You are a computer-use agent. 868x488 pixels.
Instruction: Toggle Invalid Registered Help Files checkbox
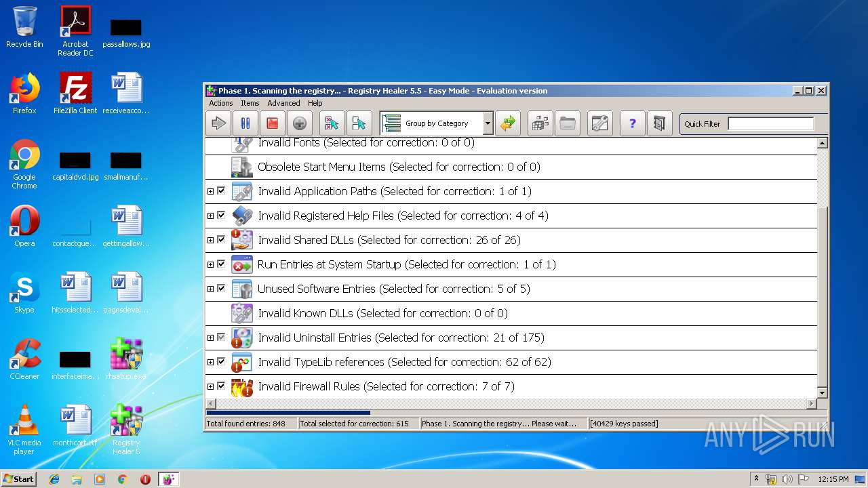click(x=221, y=216)
